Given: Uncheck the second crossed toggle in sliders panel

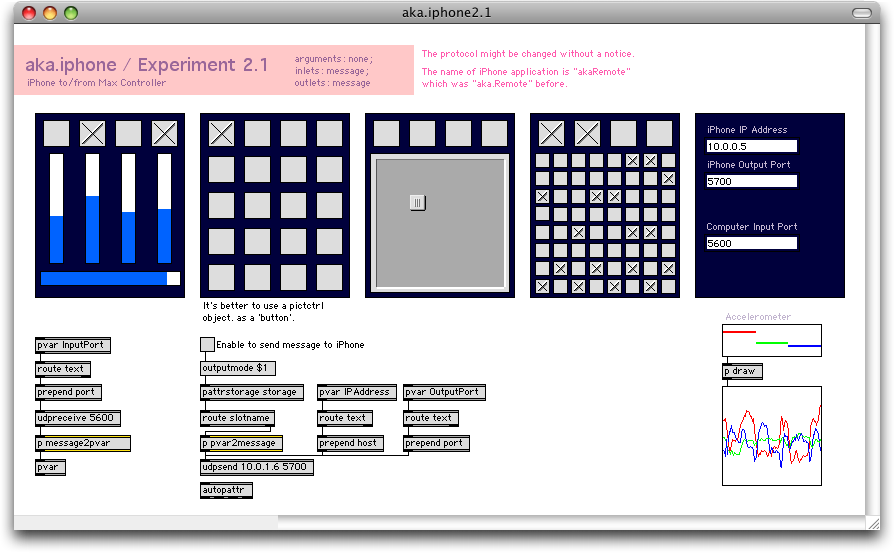Looking at the screenshot, I should (x=92, y=133).
